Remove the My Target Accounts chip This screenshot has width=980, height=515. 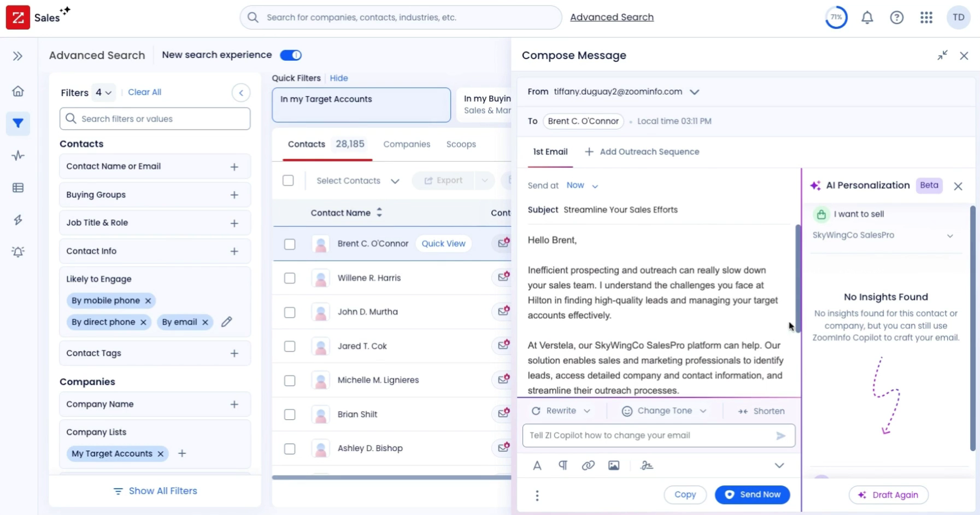tap(160, 454)
